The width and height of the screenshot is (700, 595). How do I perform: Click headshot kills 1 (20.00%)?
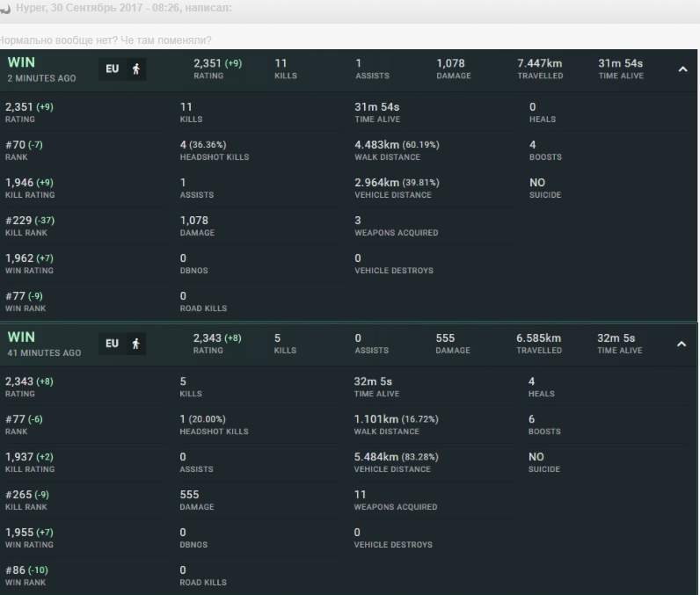pyautogui.click(x=202, y=419)
